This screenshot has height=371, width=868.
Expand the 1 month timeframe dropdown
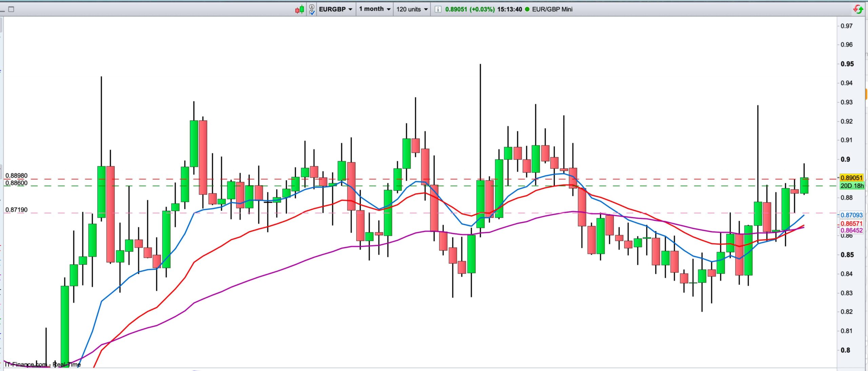[375, 9]
